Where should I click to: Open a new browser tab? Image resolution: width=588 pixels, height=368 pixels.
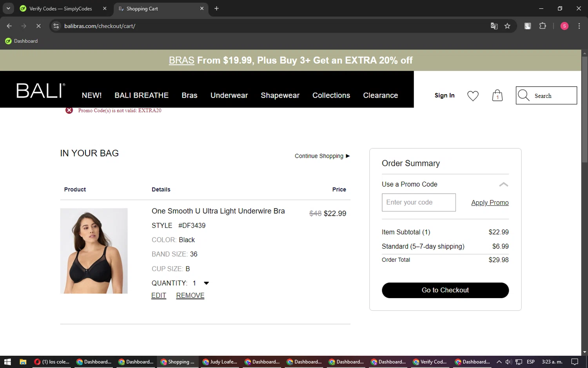(216, 8)
